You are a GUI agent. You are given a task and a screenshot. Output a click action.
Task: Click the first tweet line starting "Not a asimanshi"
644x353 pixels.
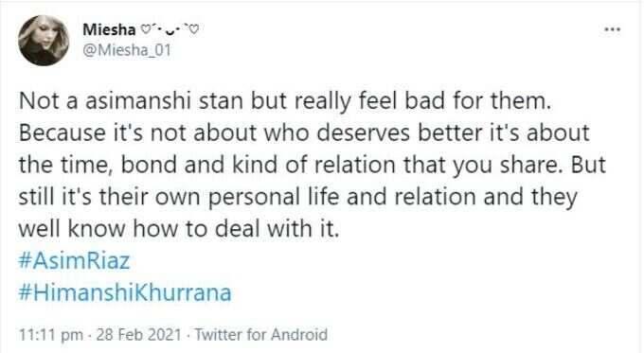(x=285, y=101)
